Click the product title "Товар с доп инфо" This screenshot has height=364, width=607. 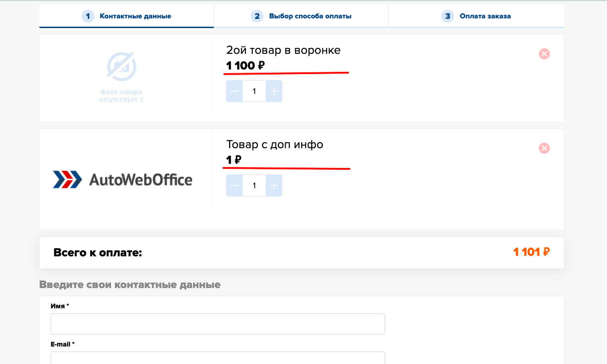274,144
